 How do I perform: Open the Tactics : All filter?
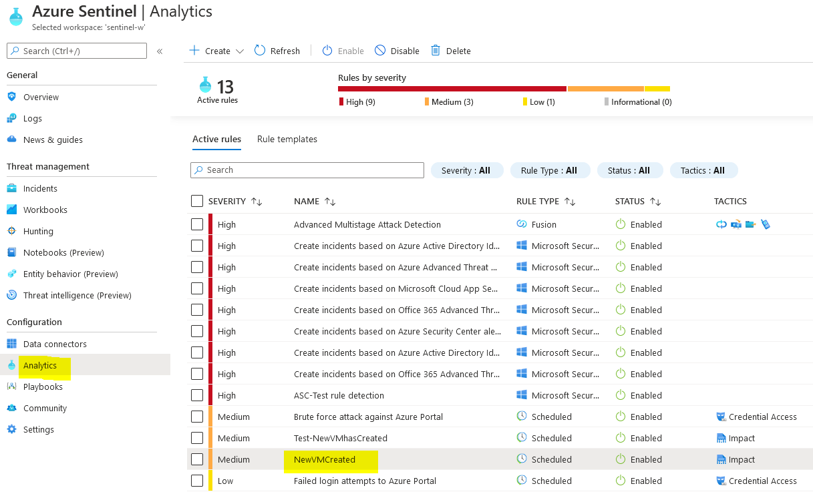point(703,170)
